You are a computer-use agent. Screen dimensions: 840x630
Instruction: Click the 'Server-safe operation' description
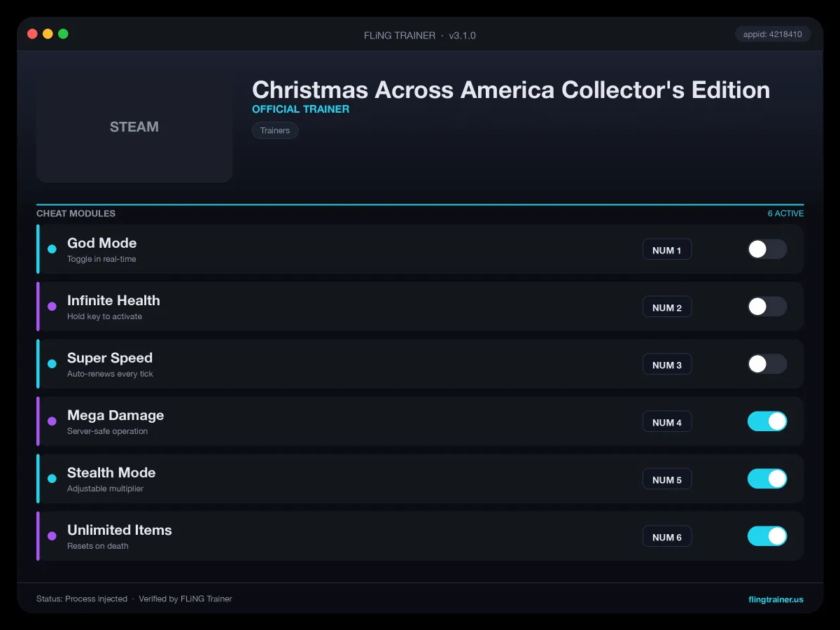[107, 431]
